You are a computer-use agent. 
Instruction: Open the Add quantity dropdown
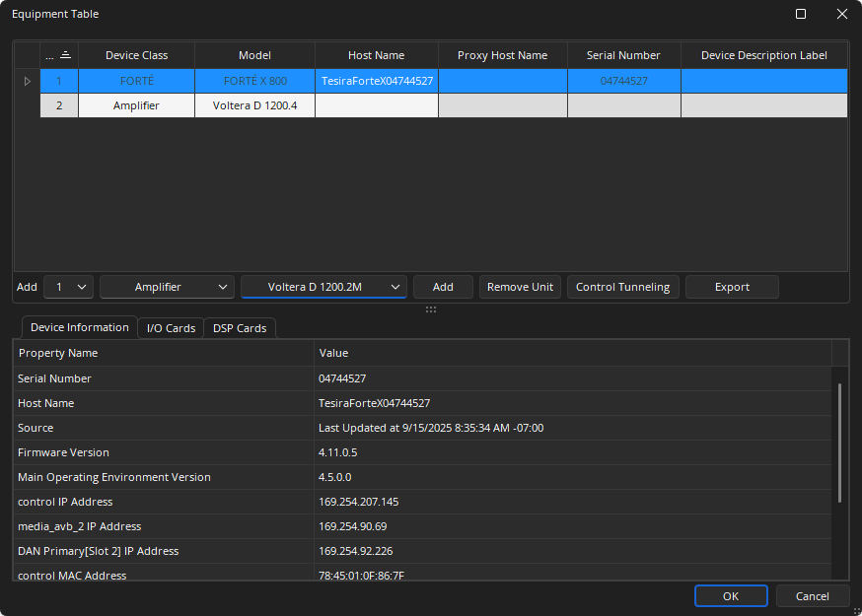[x=69, y=287]
